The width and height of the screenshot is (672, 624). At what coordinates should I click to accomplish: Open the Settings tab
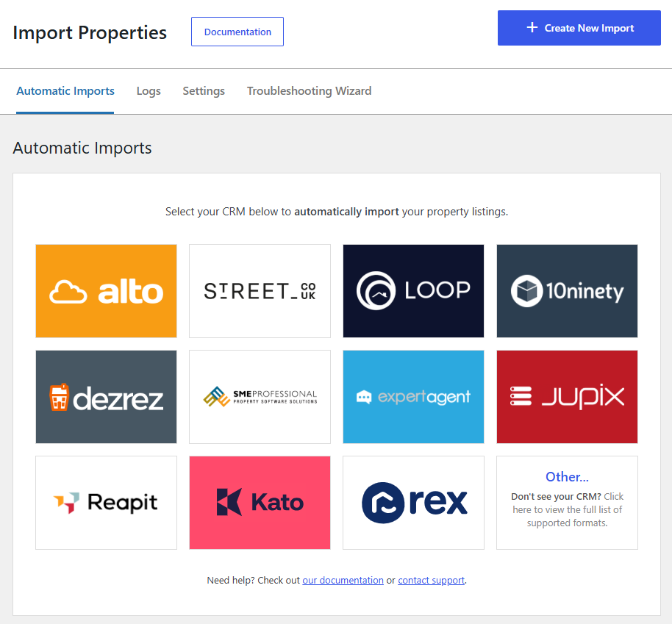204,91
